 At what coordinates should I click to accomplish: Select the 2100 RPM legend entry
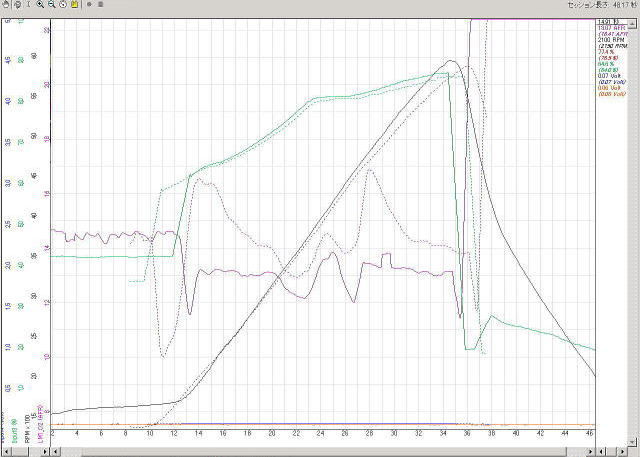(610, 40)
